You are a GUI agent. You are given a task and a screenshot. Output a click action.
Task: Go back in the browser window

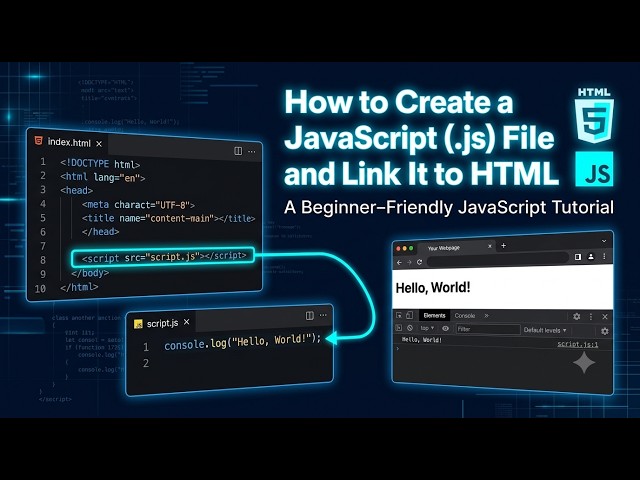(x=399, y=262)
